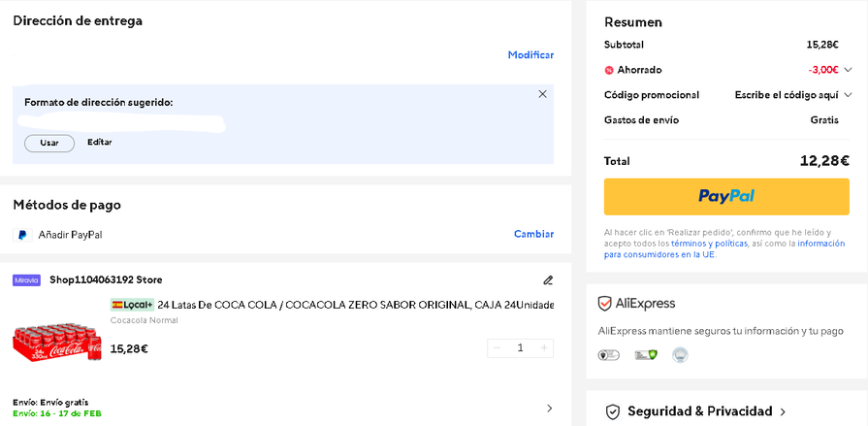This screenshot has width=868, height=426.
Task: Open Seguridad & Privacidad section chevron
Action: click(x=783, y=411)
